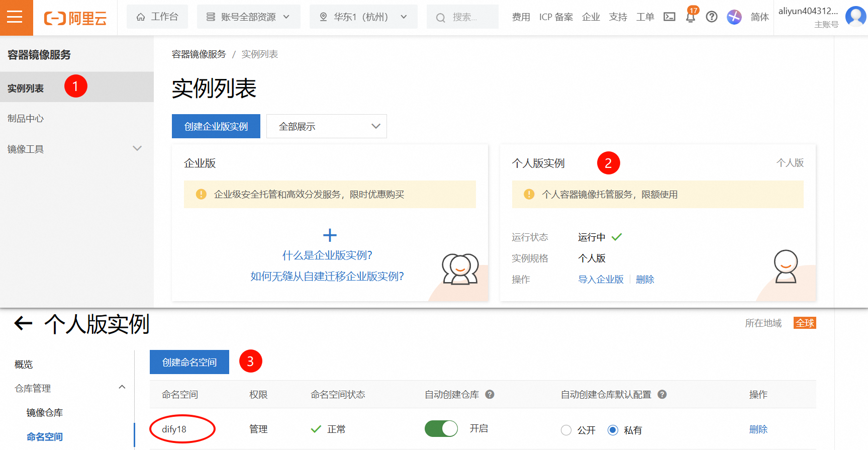Image resolution: width=868 pixels, height=450 pixels.
Task: Click the back arrow beside 个人版实例
Action: pos(23,323)
